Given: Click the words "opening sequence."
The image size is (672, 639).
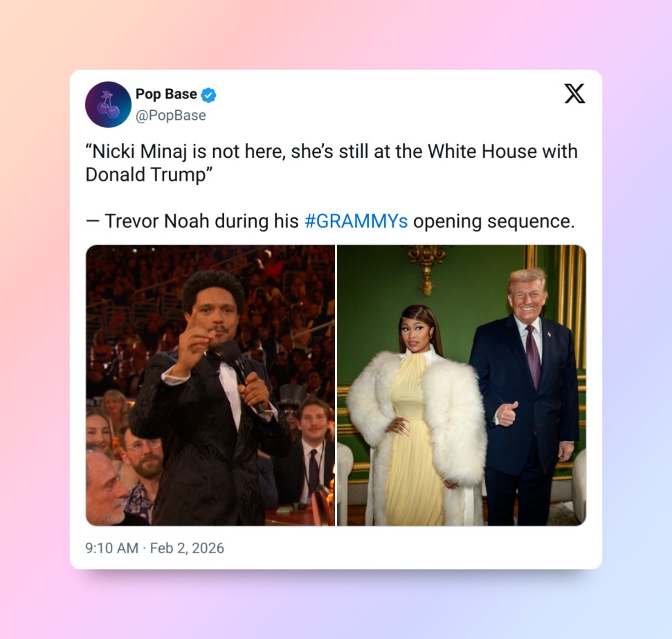Looking at the screenshot, I should click(x=493, y=222).
